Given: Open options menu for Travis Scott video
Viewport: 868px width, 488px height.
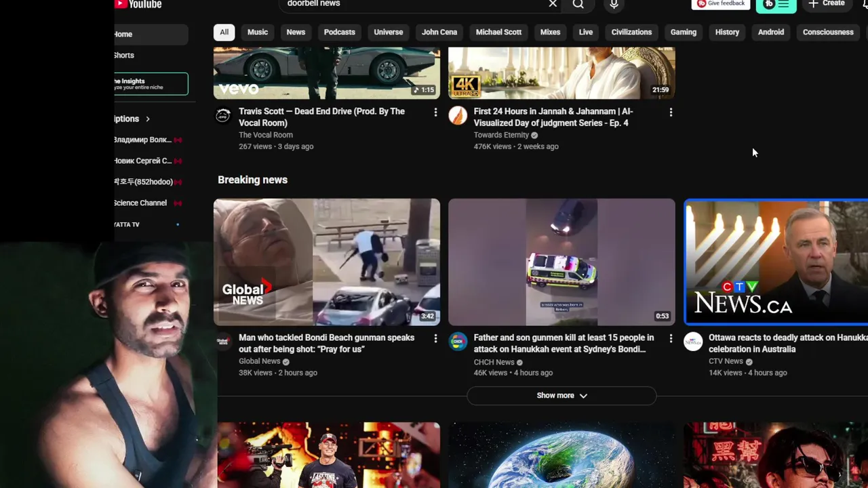Looking at the screenshot, I should pos(435,113).
